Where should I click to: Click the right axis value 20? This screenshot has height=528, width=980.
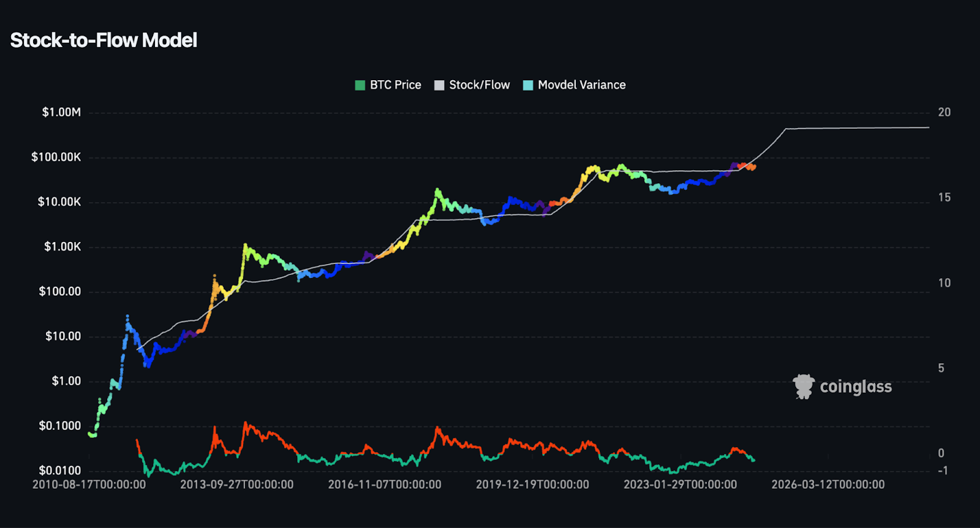click(944, 112)
